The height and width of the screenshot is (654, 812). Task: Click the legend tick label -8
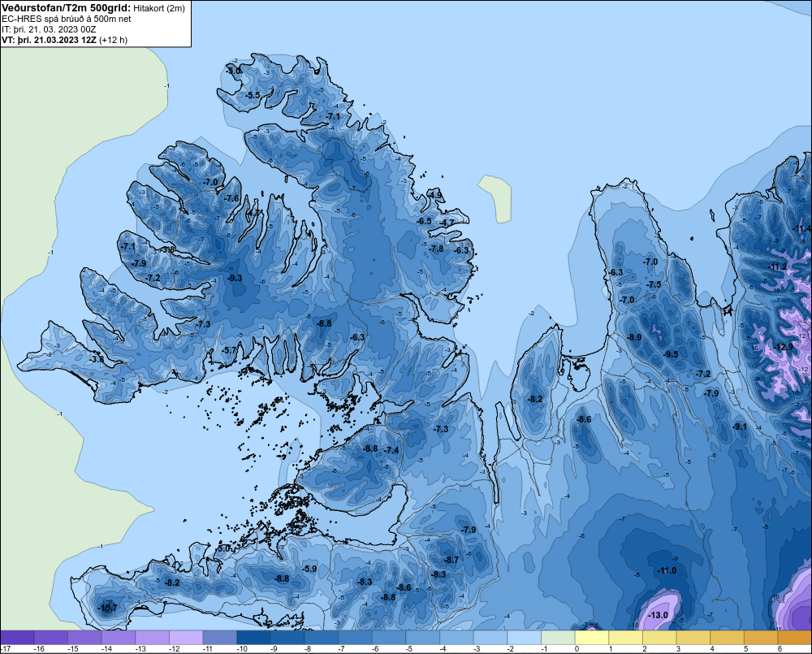(x=309, y=649)
